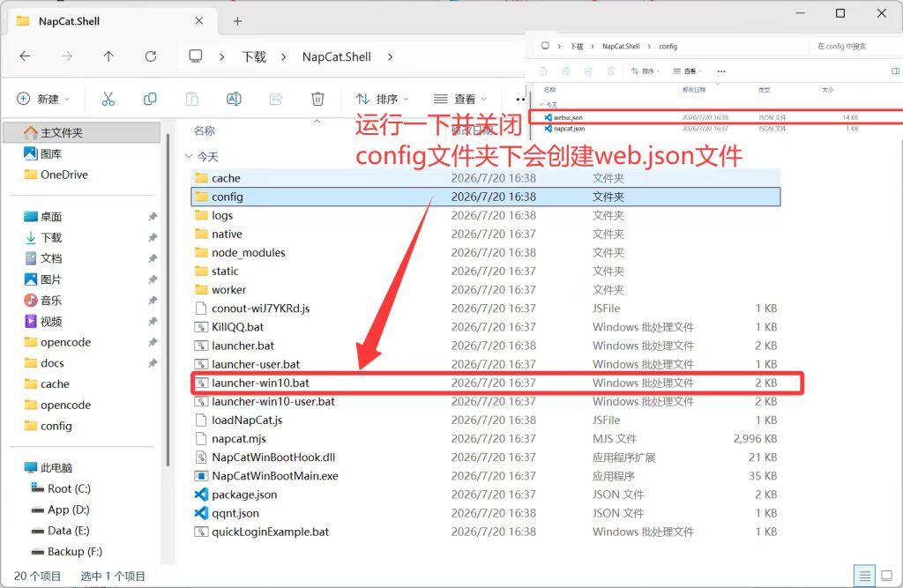Select conout-wiJ7YKRd.js file
903x588 pixels.
point(486,309)
